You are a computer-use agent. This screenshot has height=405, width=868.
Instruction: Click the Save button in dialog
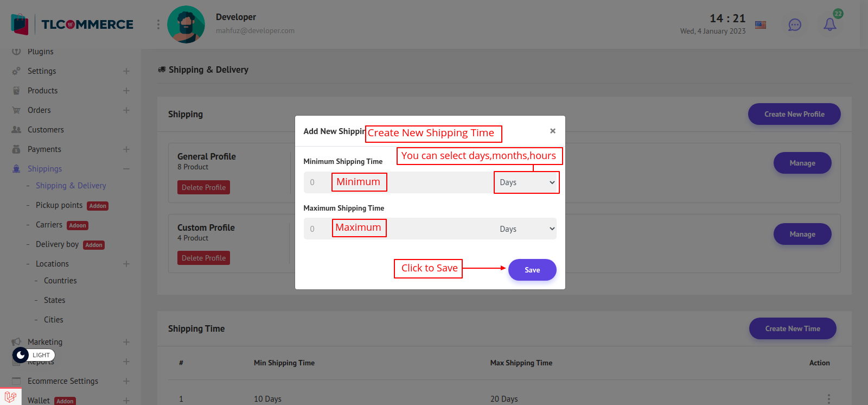(532, 270)
